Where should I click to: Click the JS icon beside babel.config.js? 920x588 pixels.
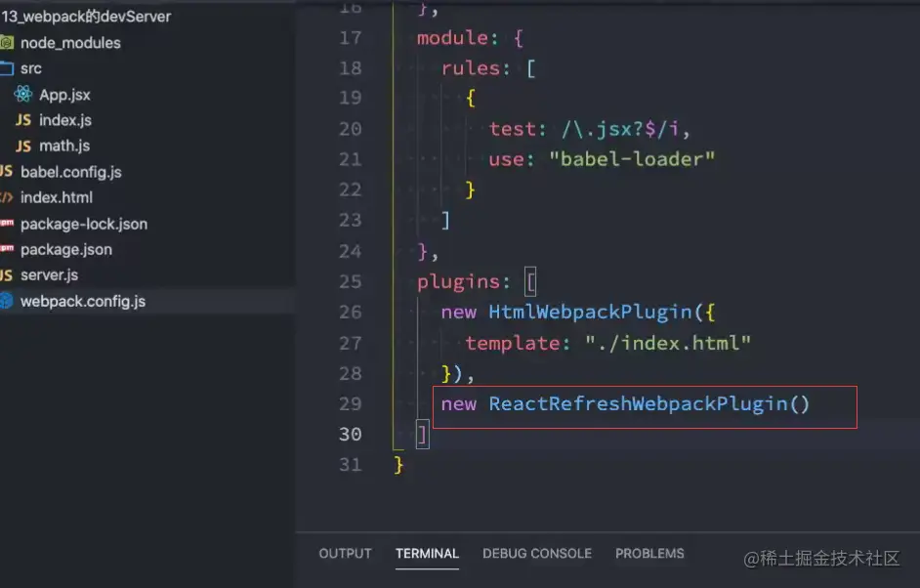click(x=7, y=171)
